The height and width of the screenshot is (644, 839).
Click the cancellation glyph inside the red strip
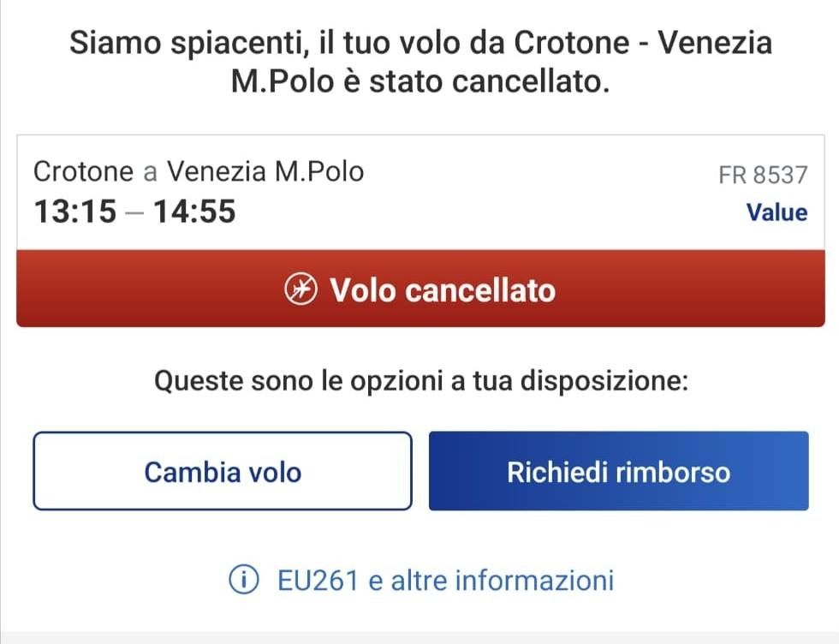[300, 289]
